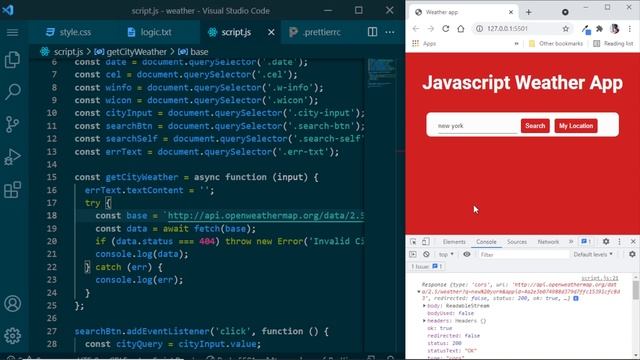This screenshot has height=360, width=640.
Task: Create a live expression with eye icon
Action: 467,254
